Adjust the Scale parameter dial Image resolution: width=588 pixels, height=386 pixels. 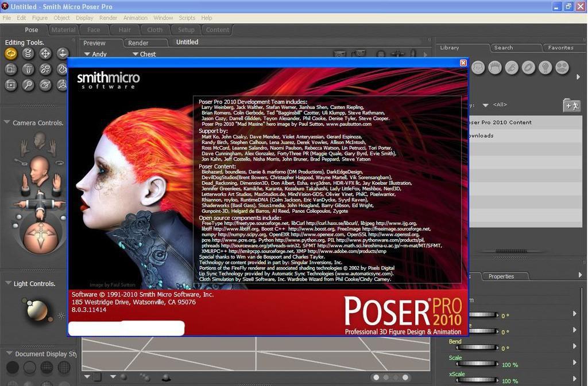(x=477, y=364)
